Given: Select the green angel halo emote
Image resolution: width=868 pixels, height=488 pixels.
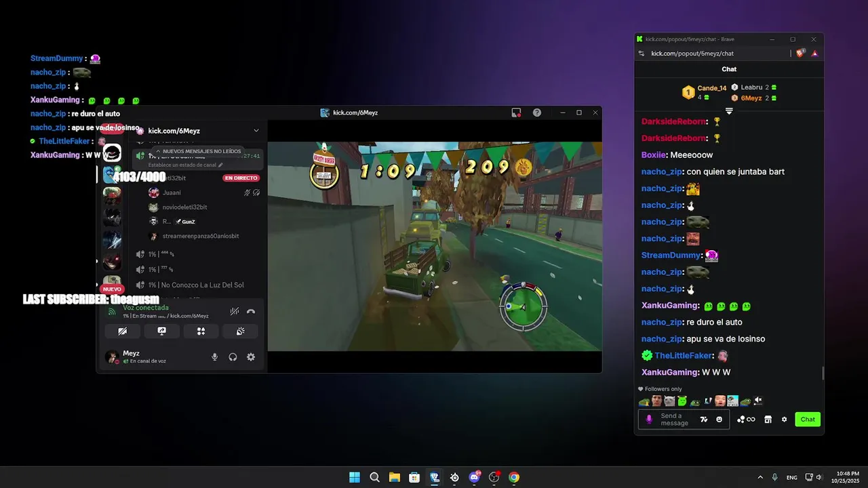Looking at the screenshot, I should [682, 401].
